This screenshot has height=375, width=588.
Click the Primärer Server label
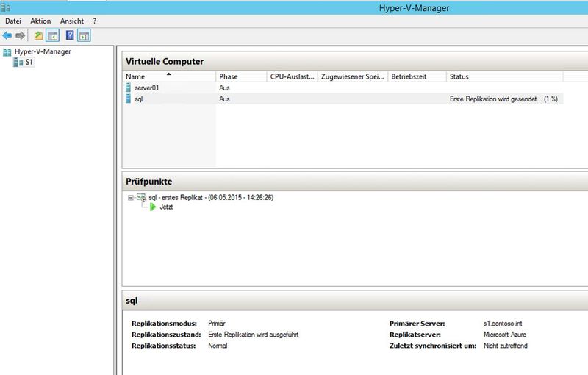417,324
